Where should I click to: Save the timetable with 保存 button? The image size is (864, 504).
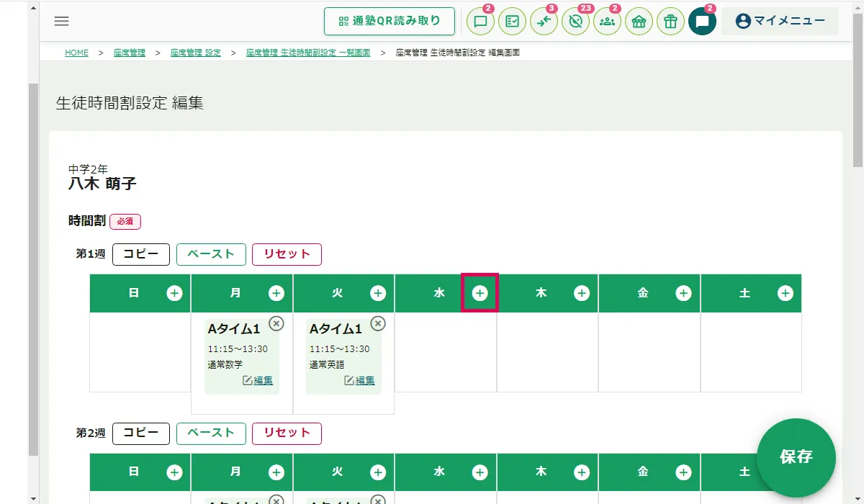click(796, 457)
